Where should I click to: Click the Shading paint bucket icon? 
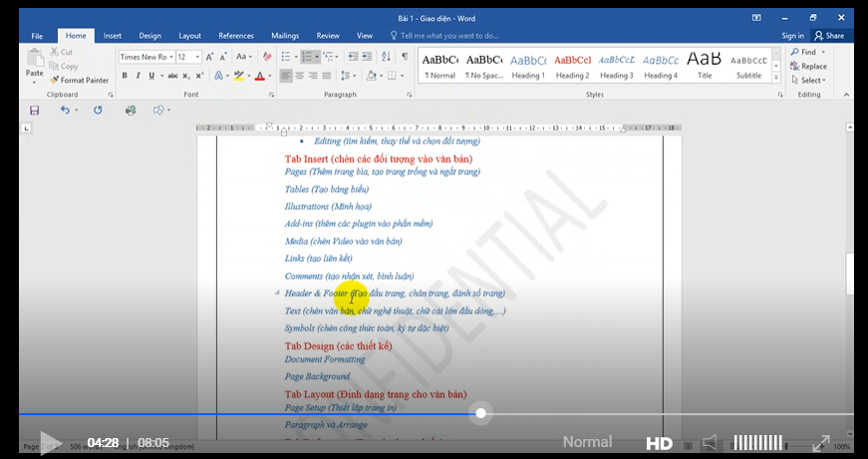click(x=371, y=76)
